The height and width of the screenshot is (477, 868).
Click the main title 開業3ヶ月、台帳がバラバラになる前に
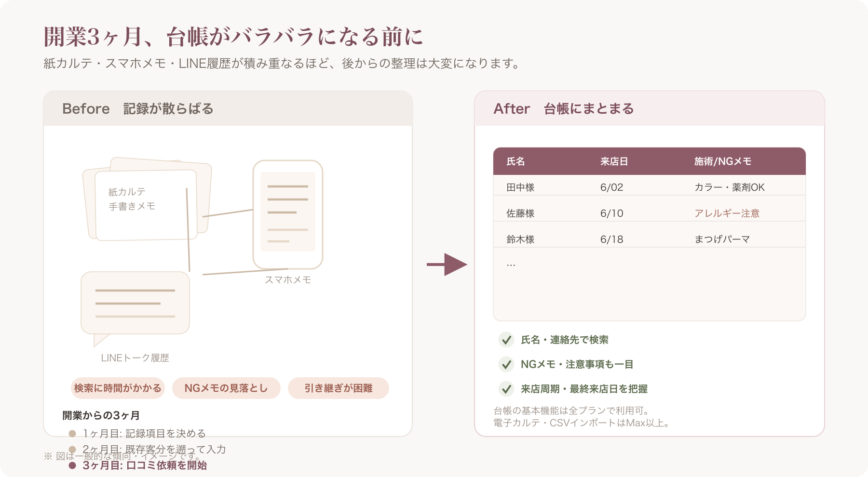233,37
